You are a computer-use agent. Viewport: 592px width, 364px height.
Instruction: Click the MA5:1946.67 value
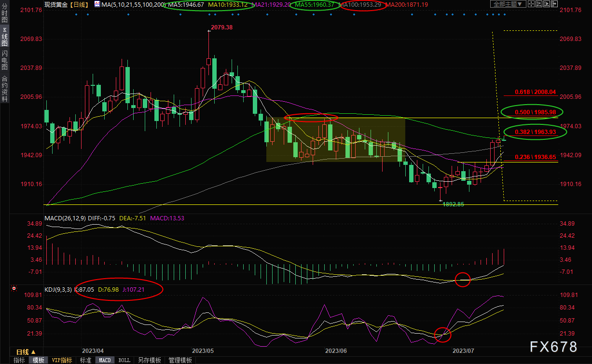tap(185, 4)
